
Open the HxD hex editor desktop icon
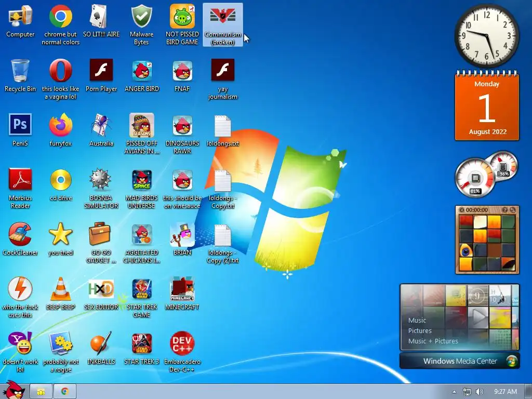pos(101,294)
